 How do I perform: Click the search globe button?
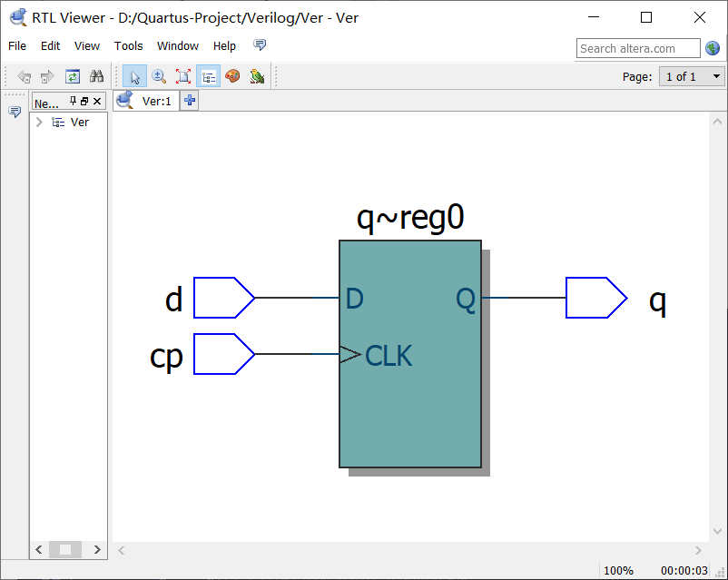point(713,48)
